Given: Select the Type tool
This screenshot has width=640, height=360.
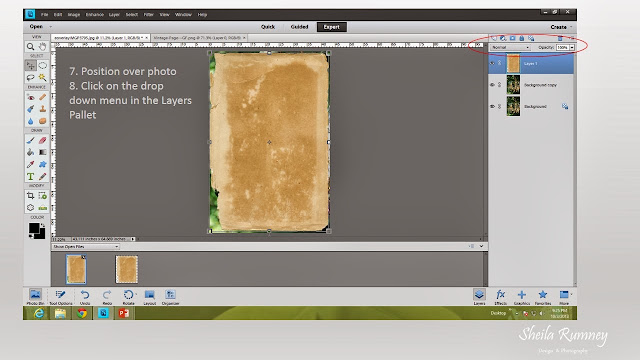Looking at the screenshot, I should tap(31, 176).
